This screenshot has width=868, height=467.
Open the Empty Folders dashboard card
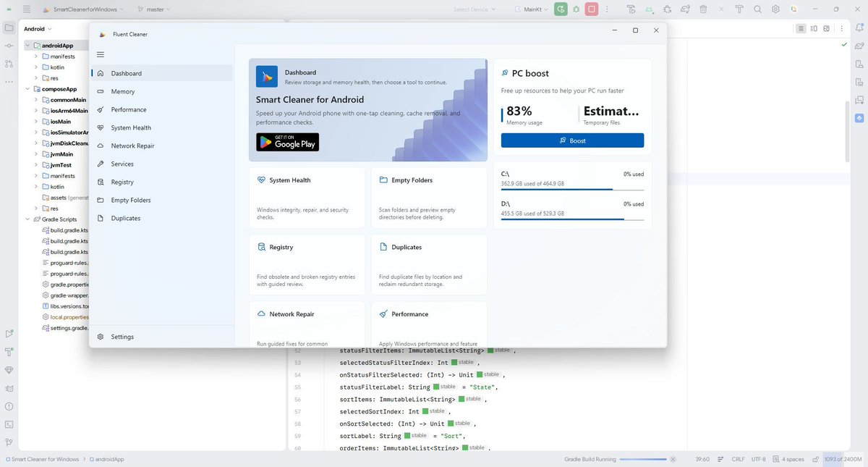[429, 198]
